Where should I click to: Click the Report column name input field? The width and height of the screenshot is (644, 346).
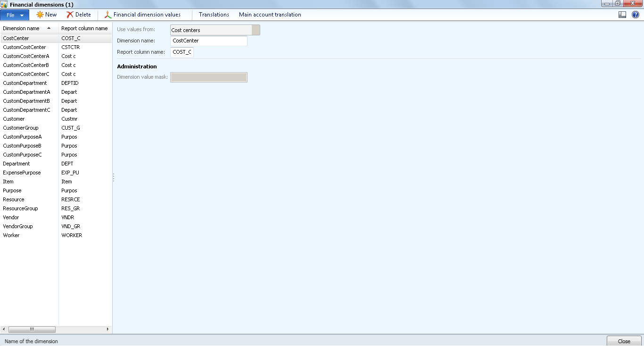(x=182, y=52)
